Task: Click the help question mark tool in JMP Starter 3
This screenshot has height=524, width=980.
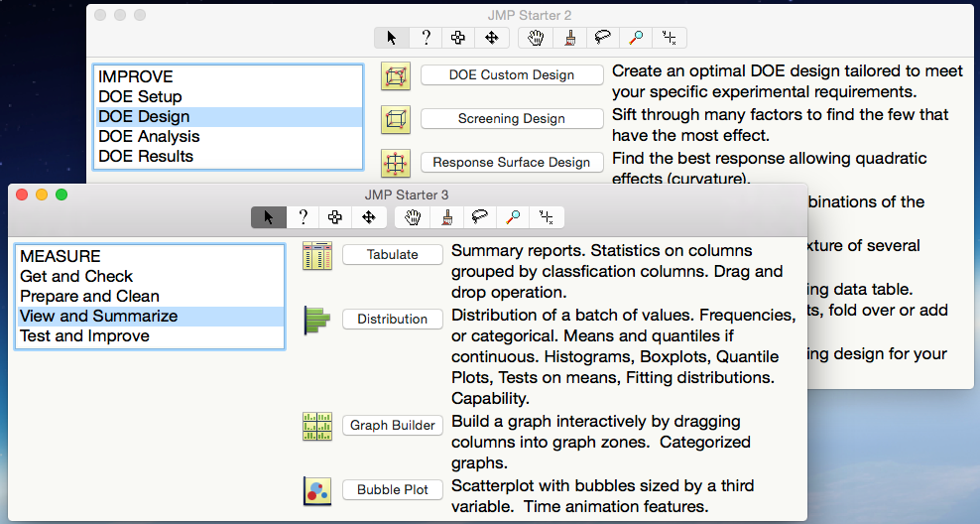Action: coord(303,217)
